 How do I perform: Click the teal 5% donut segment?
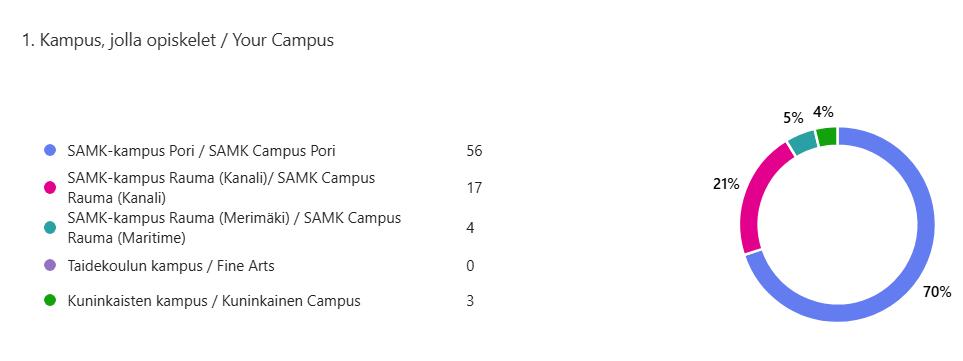pos(803,142)
